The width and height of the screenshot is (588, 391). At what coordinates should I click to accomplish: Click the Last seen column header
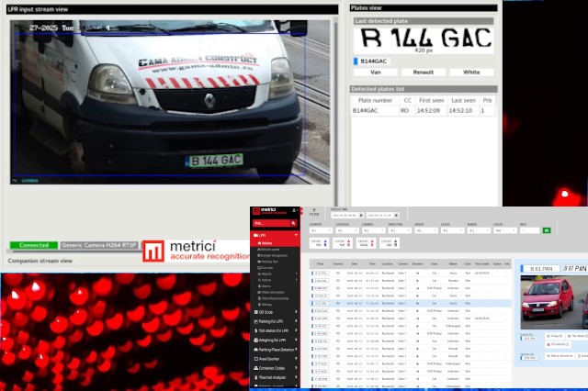click(463, 100)
